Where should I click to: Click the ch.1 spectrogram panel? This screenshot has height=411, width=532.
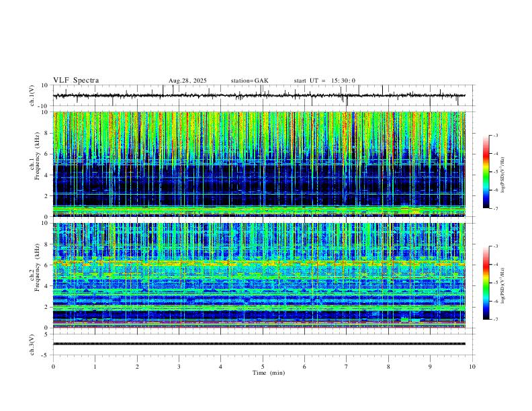(x=259, y=164)
